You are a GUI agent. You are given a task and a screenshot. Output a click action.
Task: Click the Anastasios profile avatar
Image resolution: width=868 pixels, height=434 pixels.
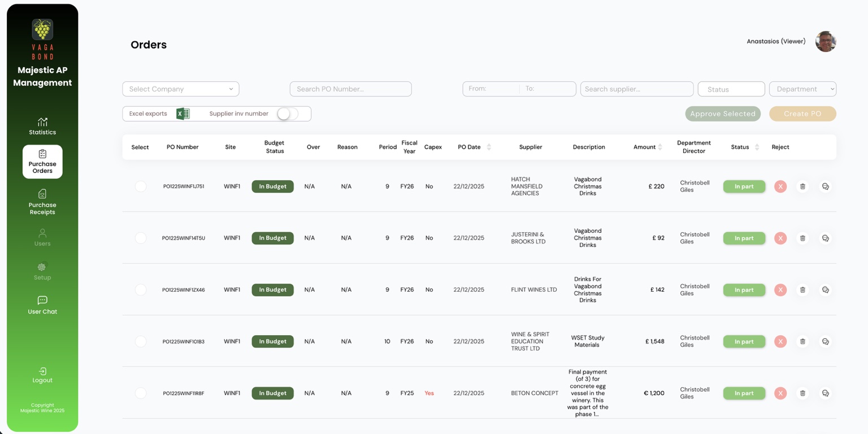click(826, 41)
